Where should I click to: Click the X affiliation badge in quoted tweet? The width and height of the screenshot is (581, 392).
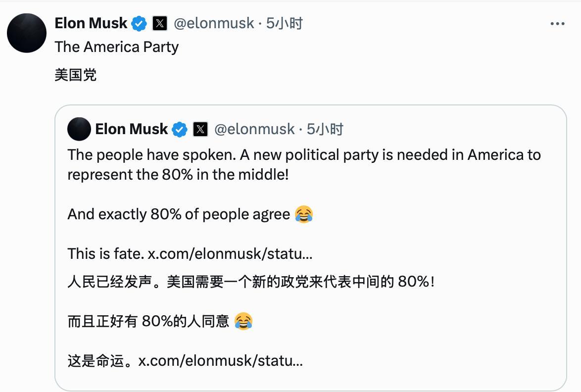[200, 129]
